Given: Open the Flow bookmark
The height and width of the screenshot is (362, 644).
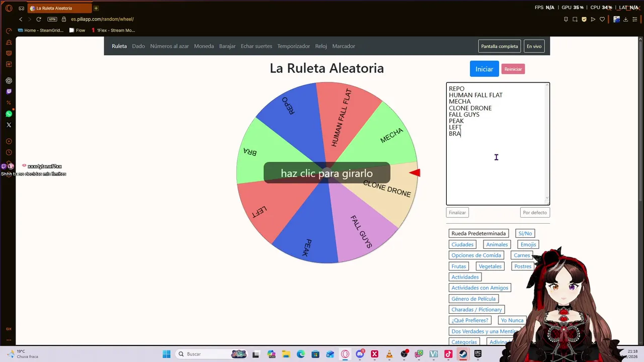Looking at the screenshot, I should 77,30.
